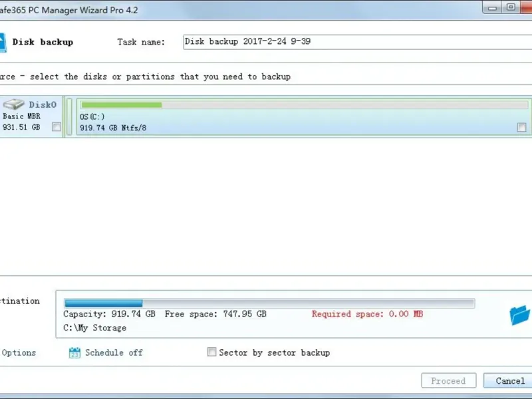Click the Disk backup book icon
The width and height of the screenshot is (532, 399).
[3, 43]
